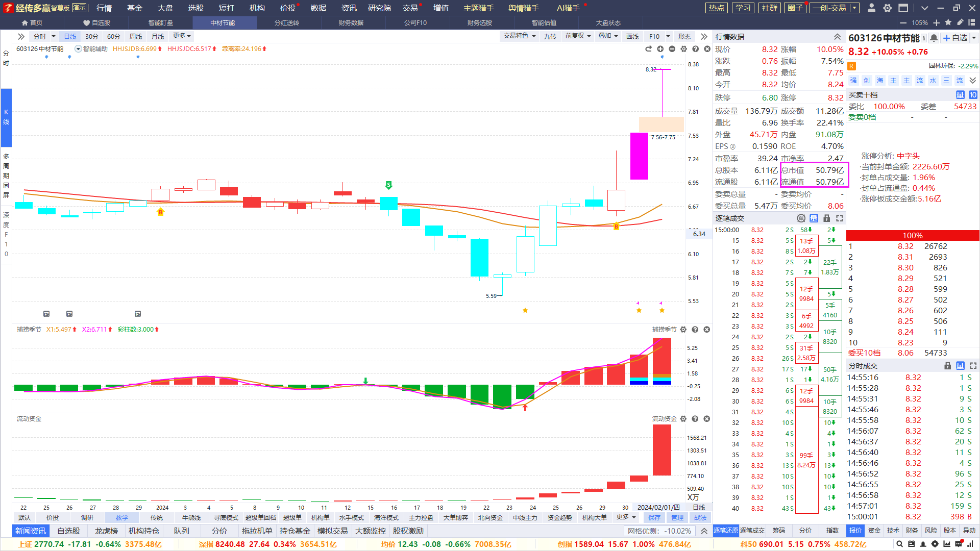Click the pencil edit icon in toolbar
Image resolution: width=980 pixels, height=551 pixels.
point(960,22)
